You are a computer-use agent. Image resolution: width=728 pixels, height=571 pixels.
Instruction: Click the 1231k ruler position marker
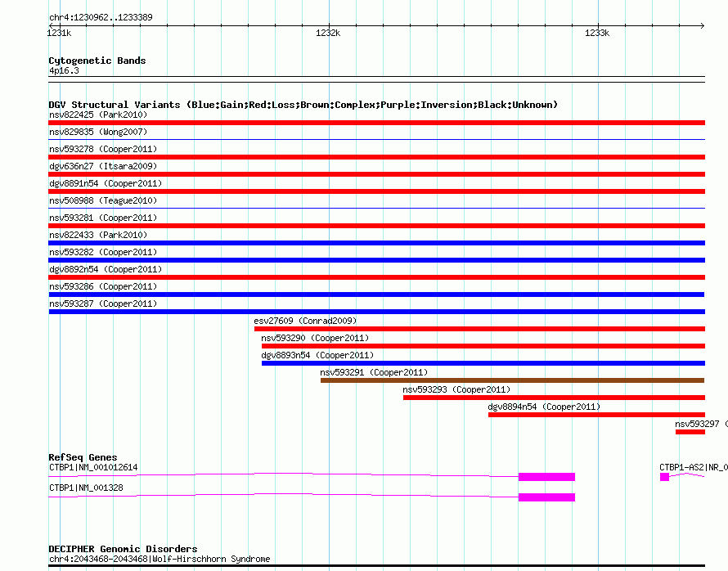coord(59,33)
